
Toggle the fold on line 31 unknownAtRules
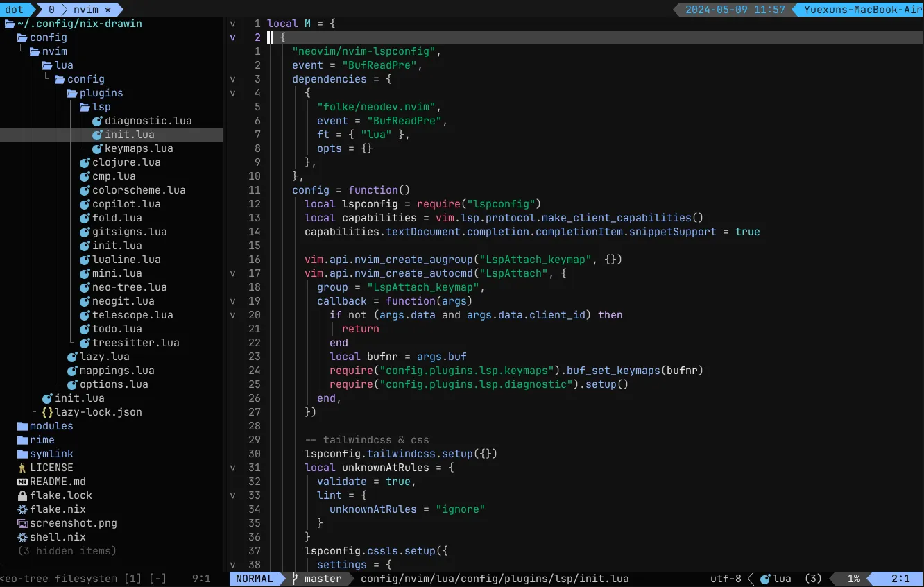[x=232, y=467]
